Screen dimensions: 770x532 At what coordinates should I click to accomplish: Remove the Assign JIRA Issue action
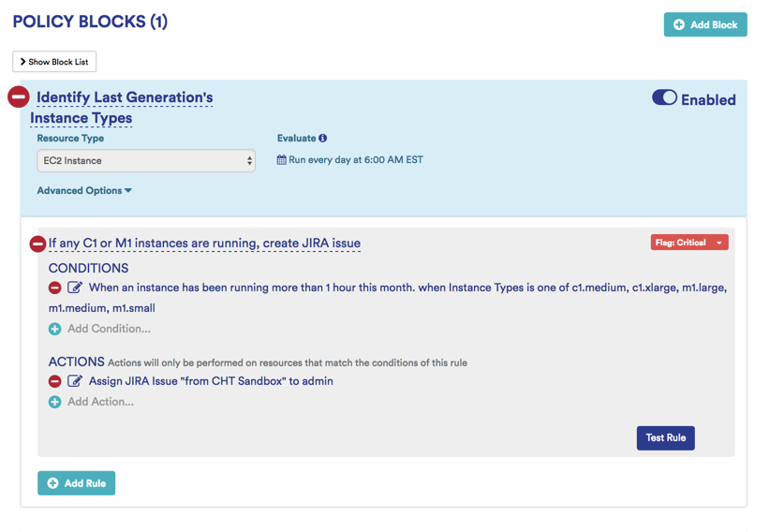[54, 381]
